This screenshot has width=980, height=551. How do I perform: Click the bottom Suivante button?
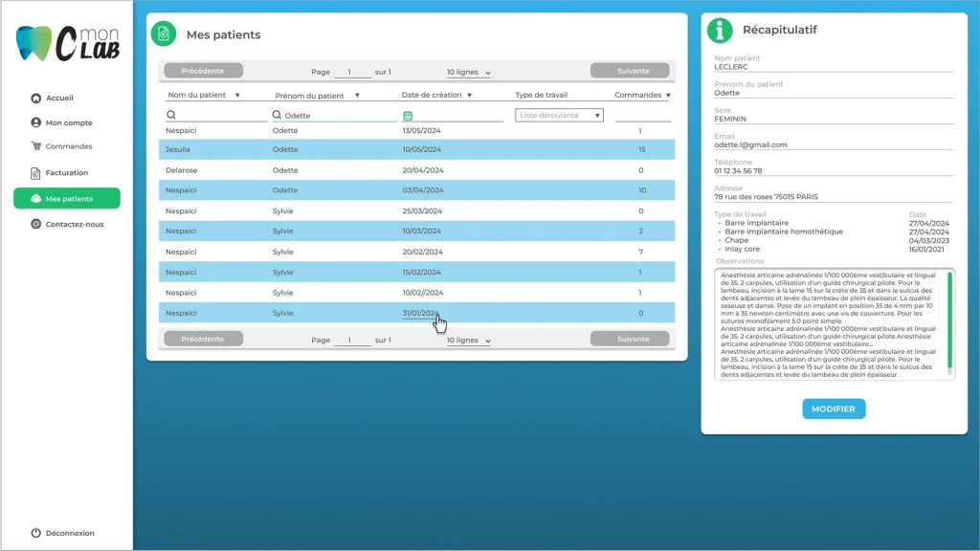coord(630,339)
